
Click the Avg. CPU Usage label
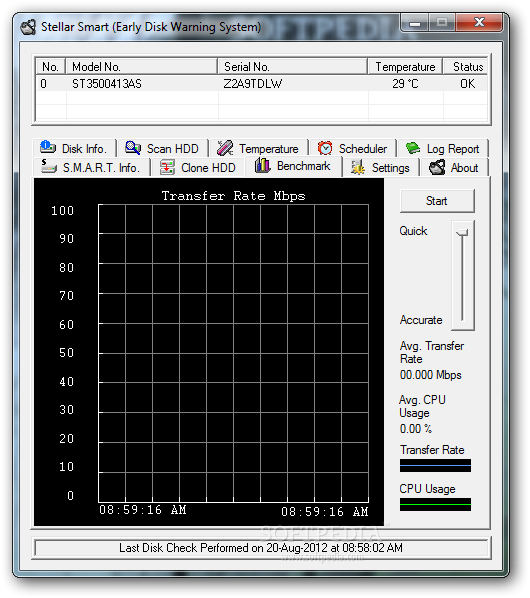pos(422,406)
